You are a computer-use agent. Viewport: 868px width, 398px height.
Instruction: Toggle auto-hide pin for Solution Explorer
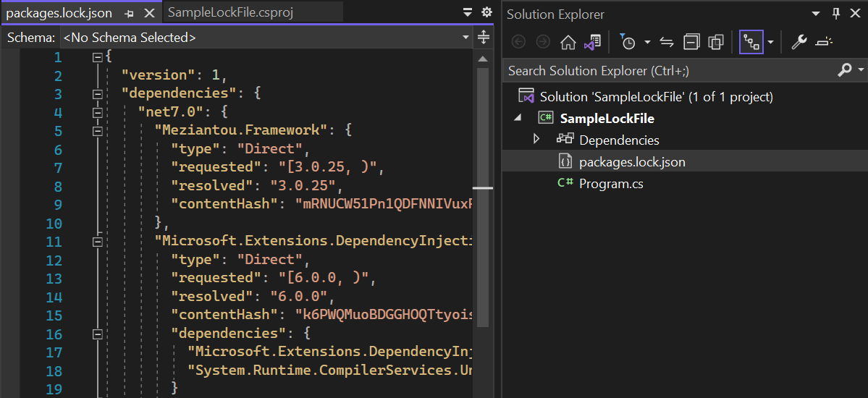click(836, 14)
